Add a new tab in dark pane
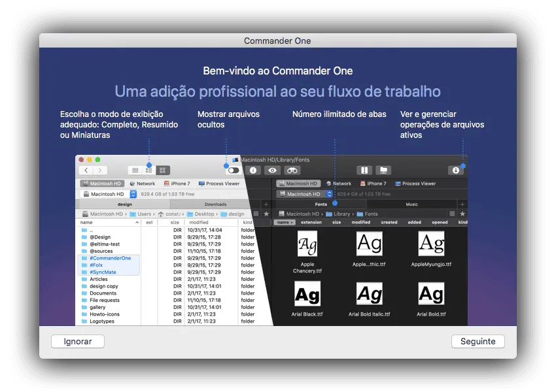Screen dimensions: 556x392 coord(462,204)
